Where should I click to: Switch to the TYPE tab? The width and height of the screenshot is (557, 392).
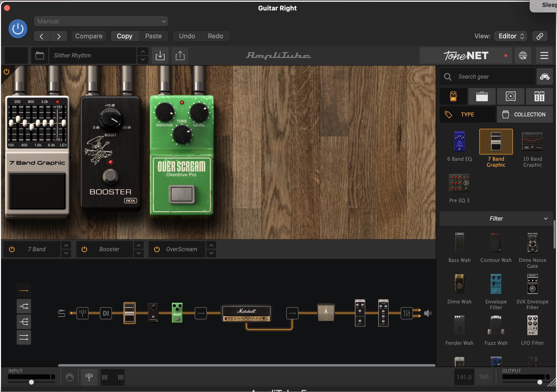(467, 114)
